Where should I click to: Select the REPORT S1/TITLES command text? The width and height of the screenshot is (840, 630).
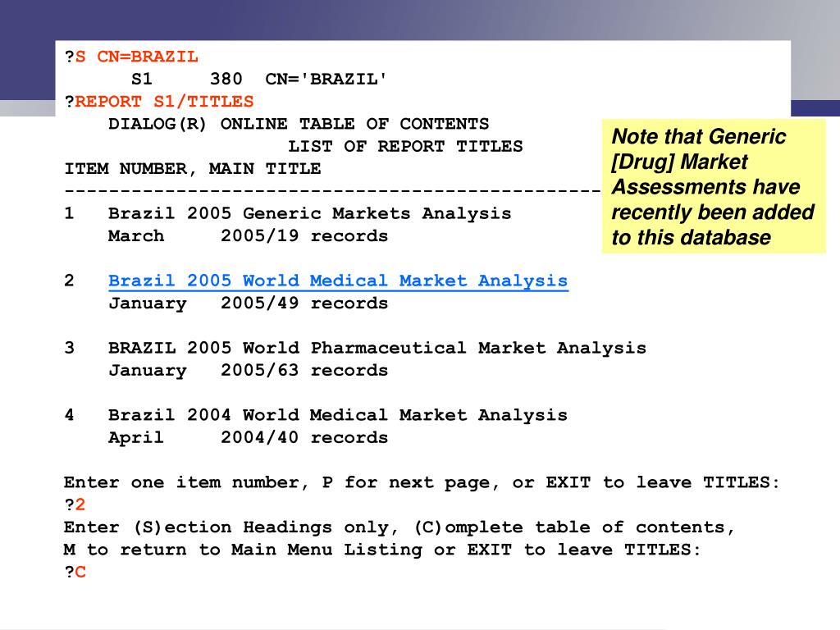tap(164, 101)
